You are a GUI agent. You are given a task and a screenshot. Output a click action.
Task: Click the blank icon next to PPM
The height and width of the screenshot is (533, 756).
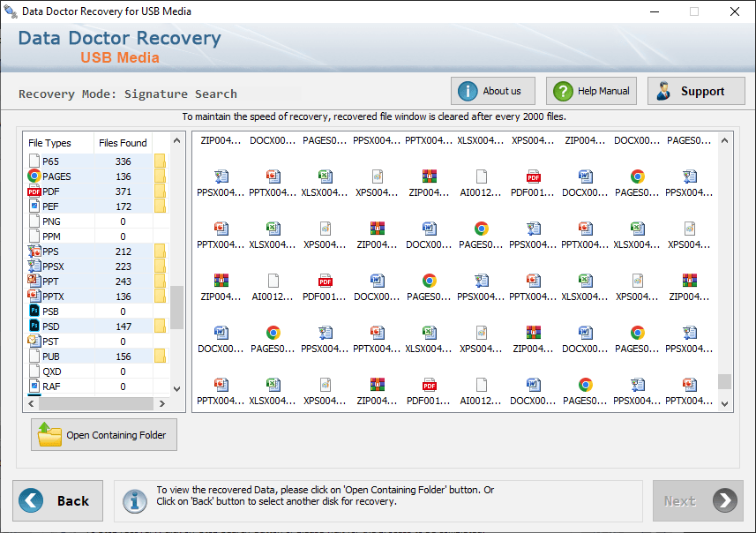pos(34,236)
